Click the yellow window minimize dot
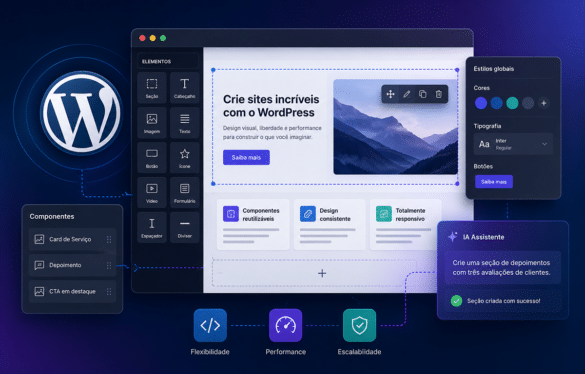The height and width of the screenshot is (374, 585). (153, 38)
